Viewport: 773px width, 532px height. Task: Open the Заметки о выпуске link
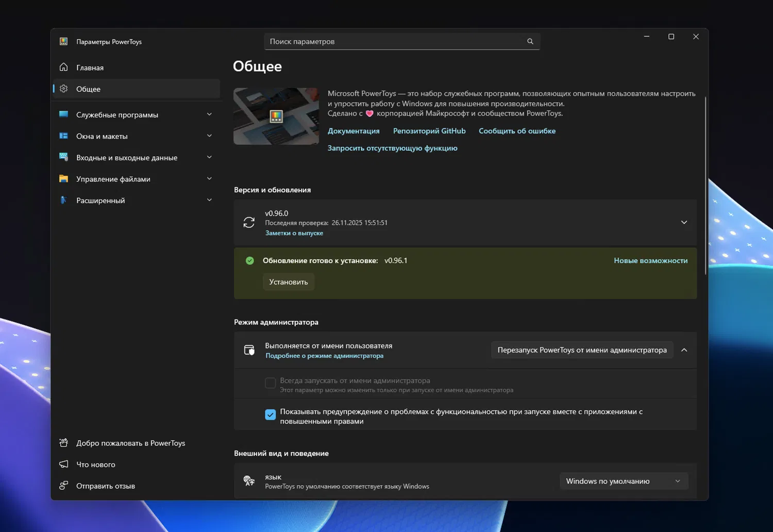point(294,233)
